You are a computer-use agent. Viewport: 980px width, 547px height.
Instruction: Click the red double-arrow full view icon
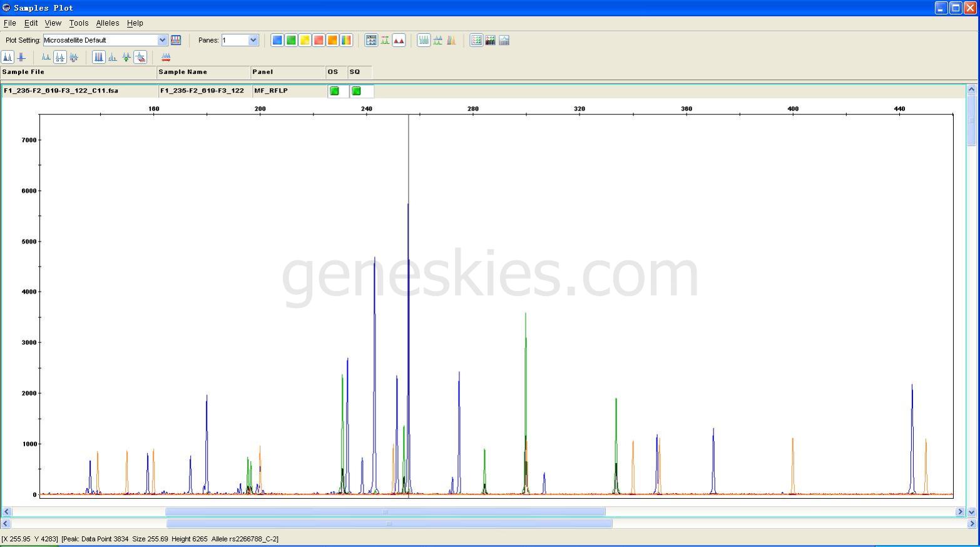(166, 57)
